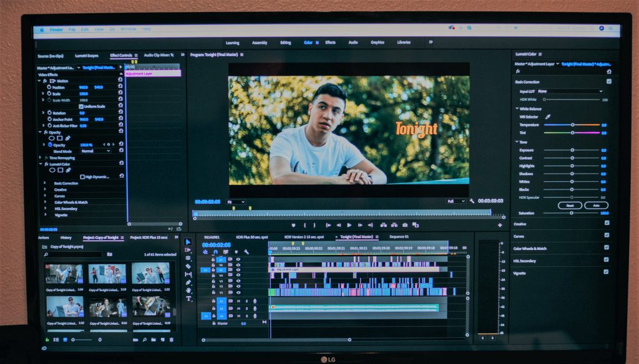Screen dimensions: 639x364
Task: Click the Lift button in Program monitor
Action: pos(384,225)
